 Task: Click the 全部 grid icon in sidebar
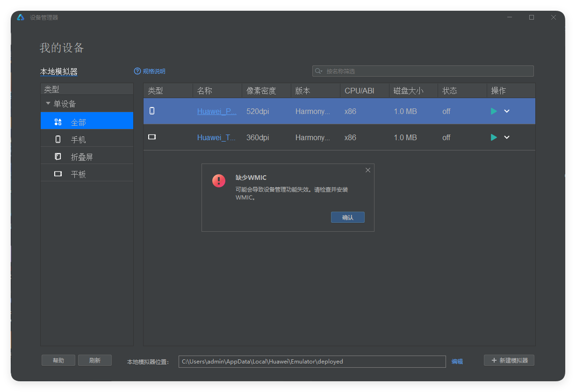pos(58,122)
